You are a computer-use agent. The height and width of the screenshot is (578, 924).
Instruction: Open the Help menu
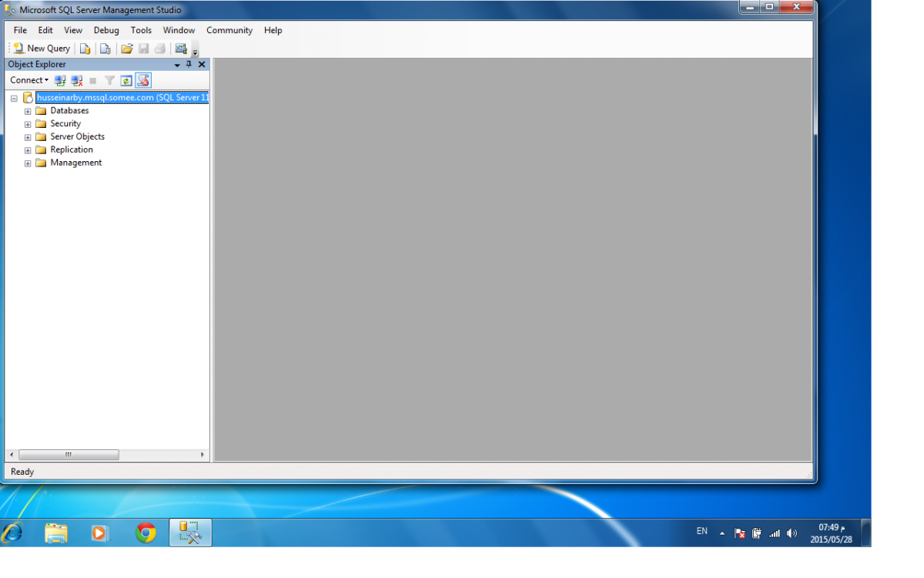(x=273, y=31)
